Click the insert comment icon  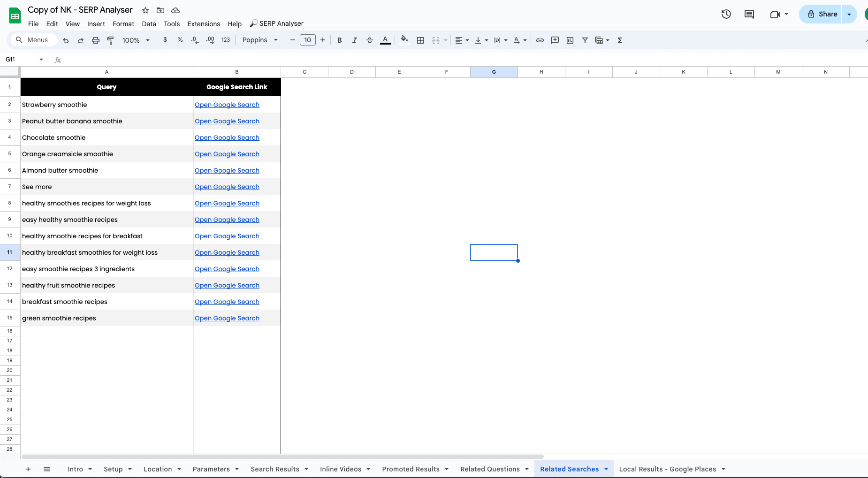point(555,40)
